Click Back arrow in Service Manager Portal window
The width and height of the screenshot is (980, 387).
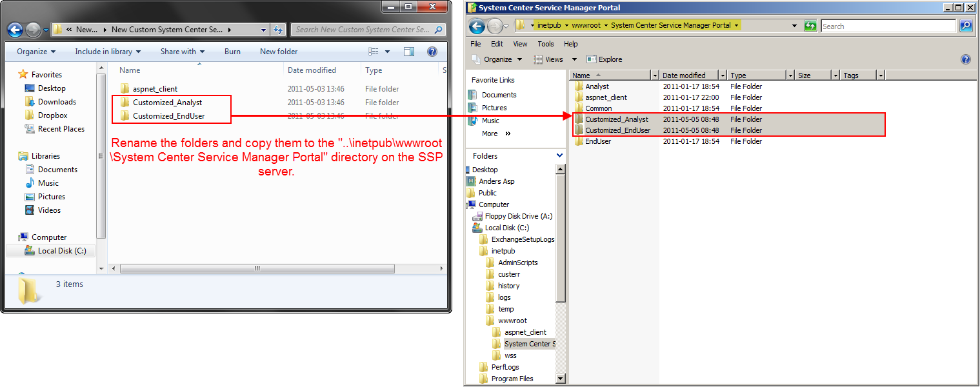click(477, 26)
